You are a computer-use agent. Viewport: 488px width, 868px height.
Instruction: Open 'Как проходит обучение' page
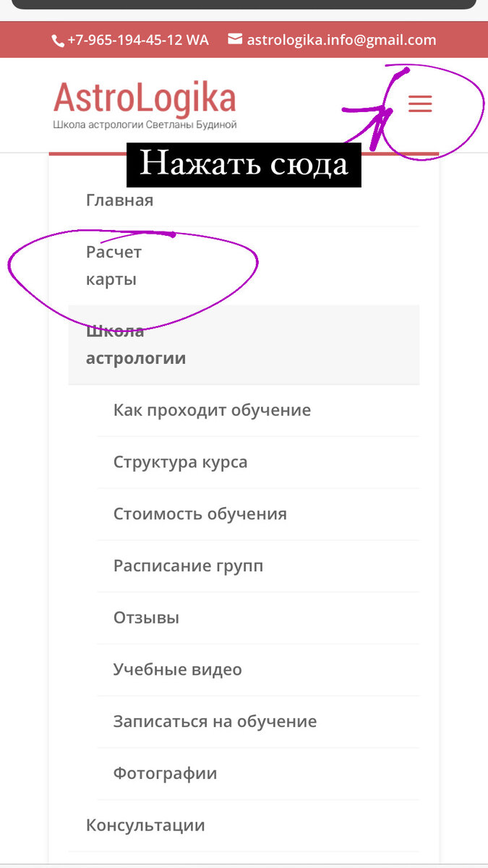tap(212, 409)
